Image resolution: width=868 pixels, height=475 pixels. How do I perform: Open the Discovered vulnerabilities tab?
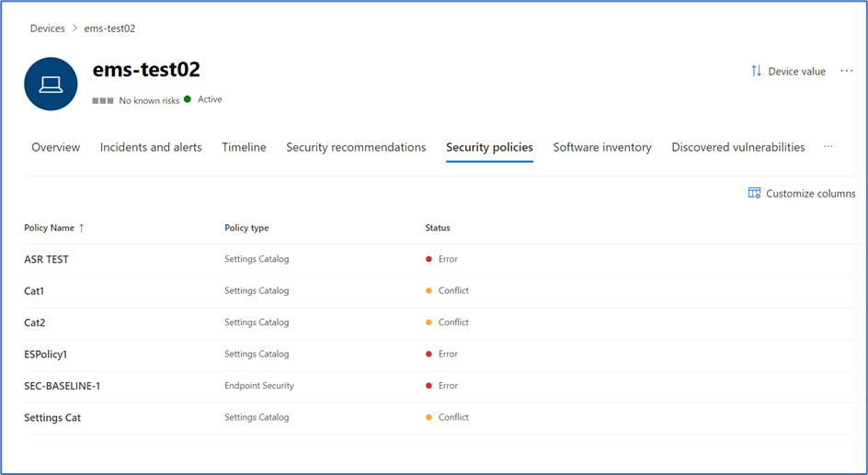point(737,147)
